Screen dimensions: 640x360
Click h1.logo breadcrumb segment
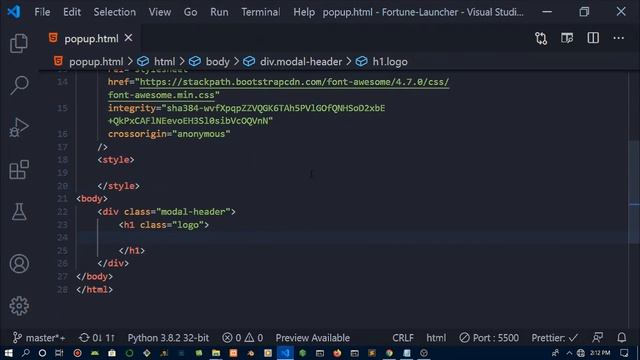pyautogui.click(x=390, y=62)
